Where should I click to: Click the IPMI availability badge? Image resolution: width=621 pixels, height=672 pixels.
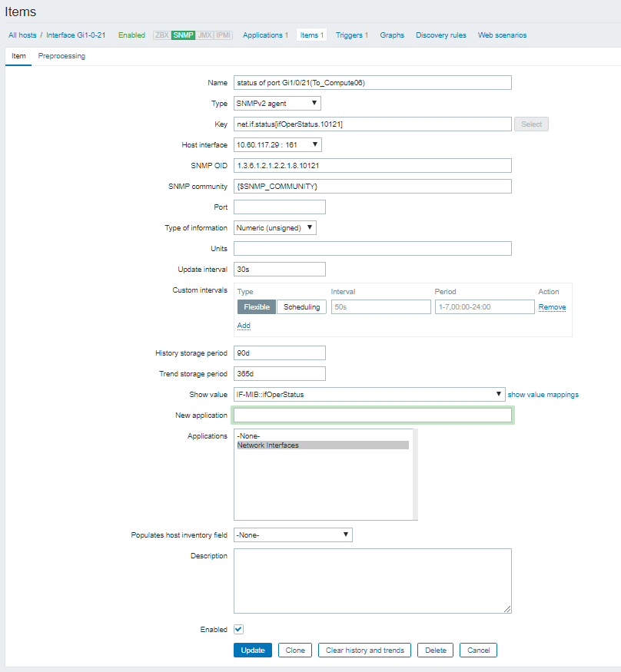tap(222, 35)
